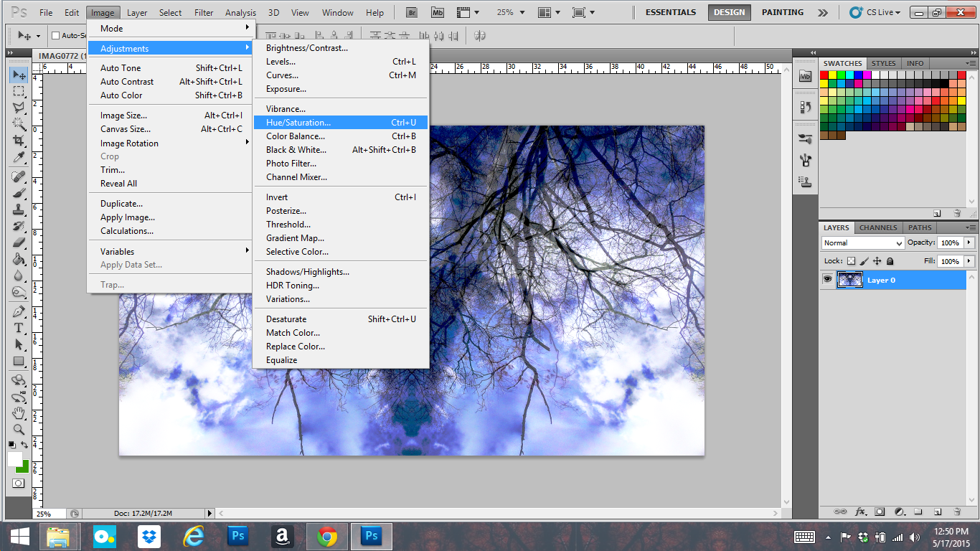The image size is (980, 551).
Task: Open the Clone Source panel icon
Action: point(805,182)
